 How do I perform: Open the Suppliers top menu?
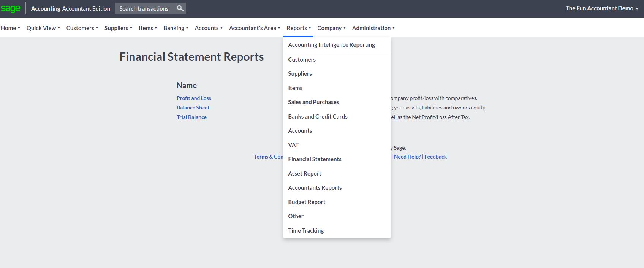click(118, 28)
